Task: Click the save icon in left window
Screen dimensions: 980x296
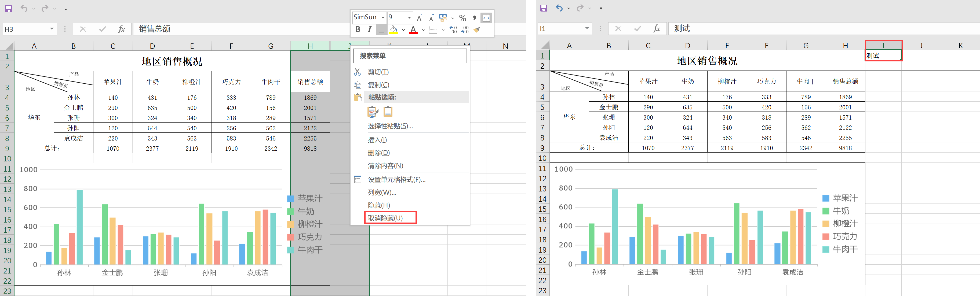Action: [8, 8]
